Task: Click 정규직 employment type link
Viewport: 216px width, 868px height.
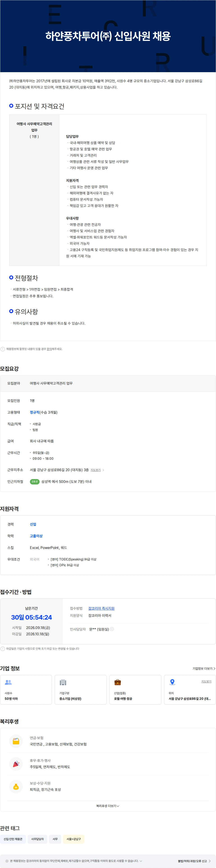Action: tap(34, 413)
